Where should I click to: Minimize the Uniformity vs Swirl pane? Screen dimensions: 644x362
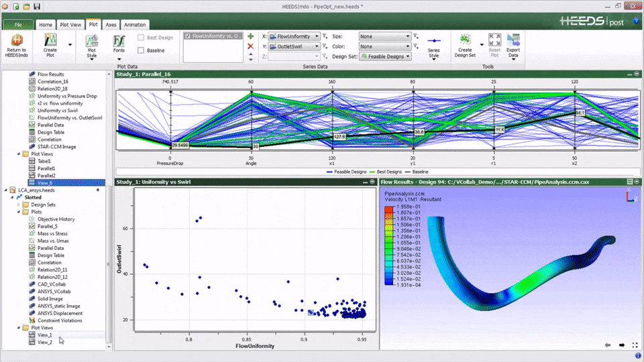365,182
